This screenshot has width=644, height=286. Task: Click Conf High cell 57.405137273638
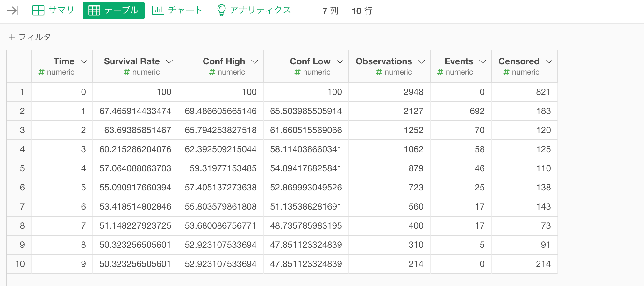221,188
